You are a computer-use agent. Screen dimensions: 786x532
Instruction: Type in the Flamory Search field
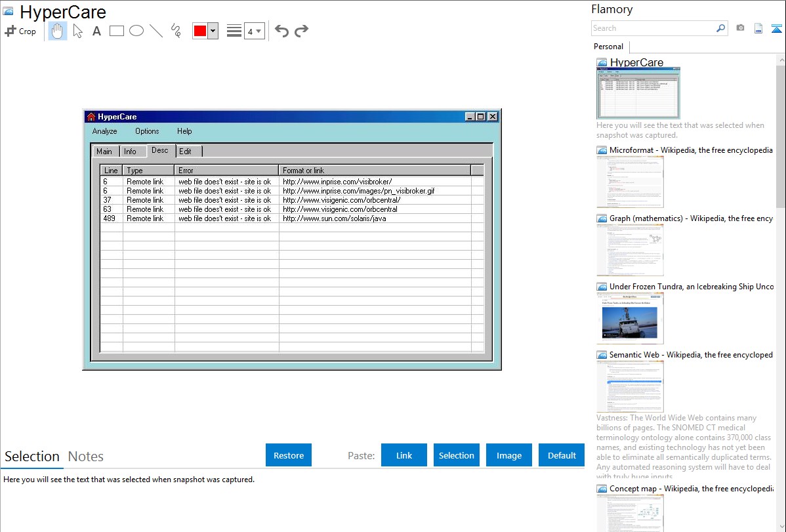[x=653, y=28]
